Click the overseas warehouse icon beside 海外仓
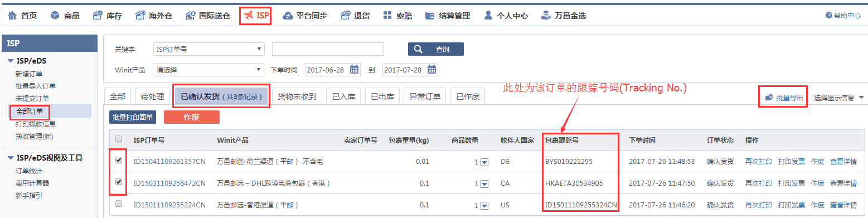 point(140,16)
